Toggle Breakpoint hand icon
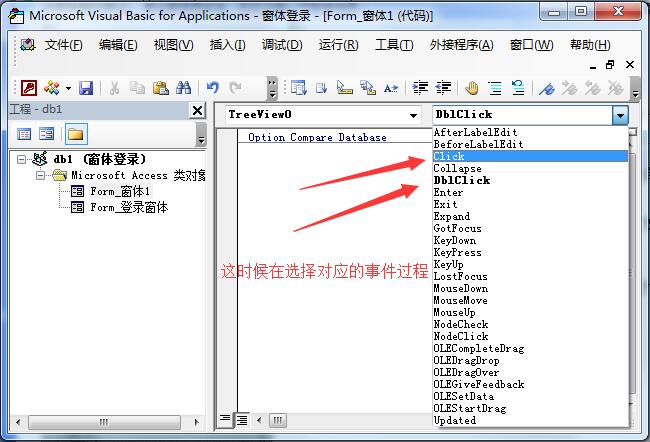This screenshot has height=442, width=650. (471, 88)
